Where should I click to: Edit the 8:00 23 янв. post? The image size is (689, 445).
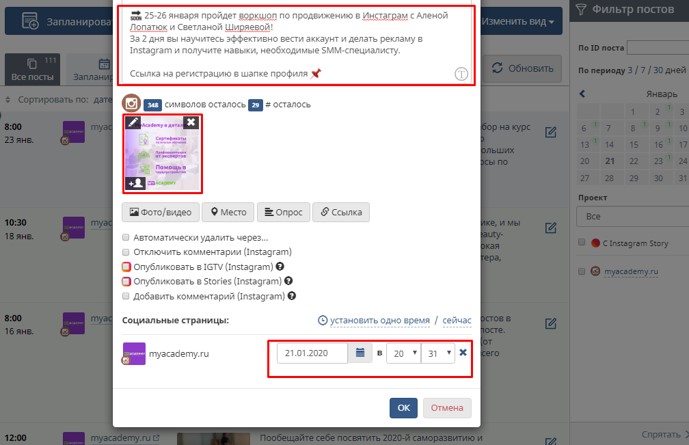pos(551,132)
